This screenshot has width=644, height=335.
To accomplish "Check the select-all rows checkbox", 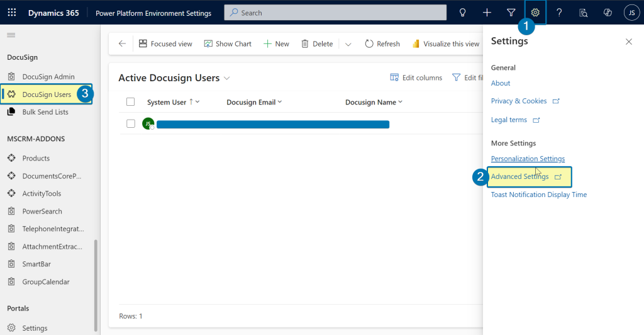I will coord(131,101).
